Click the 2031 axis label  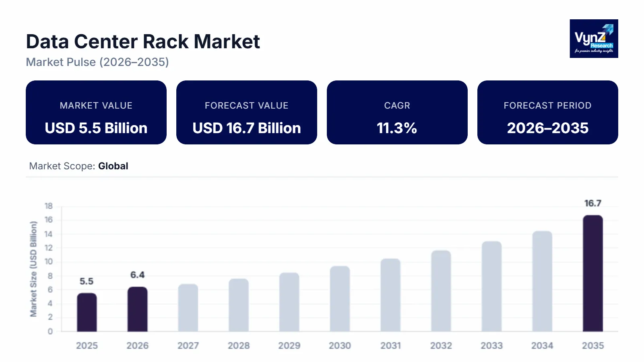(391, 345)
